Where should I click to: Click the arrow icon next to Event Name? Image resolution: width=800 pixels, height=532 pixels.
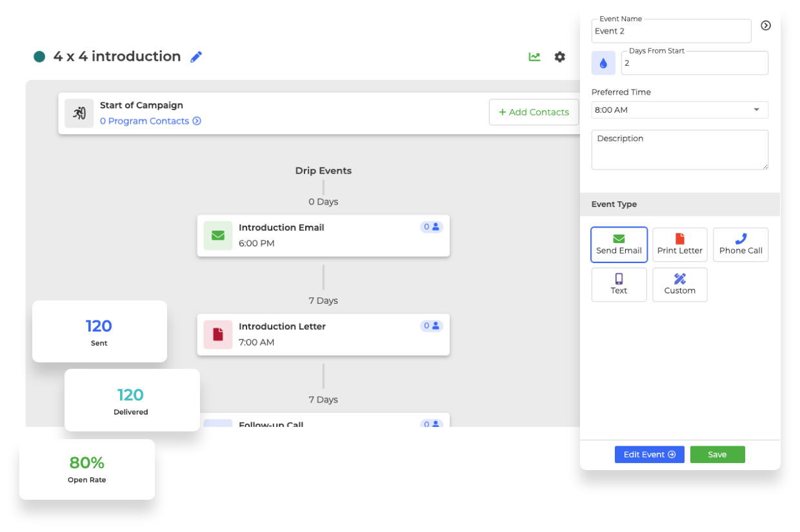point(766,25)
